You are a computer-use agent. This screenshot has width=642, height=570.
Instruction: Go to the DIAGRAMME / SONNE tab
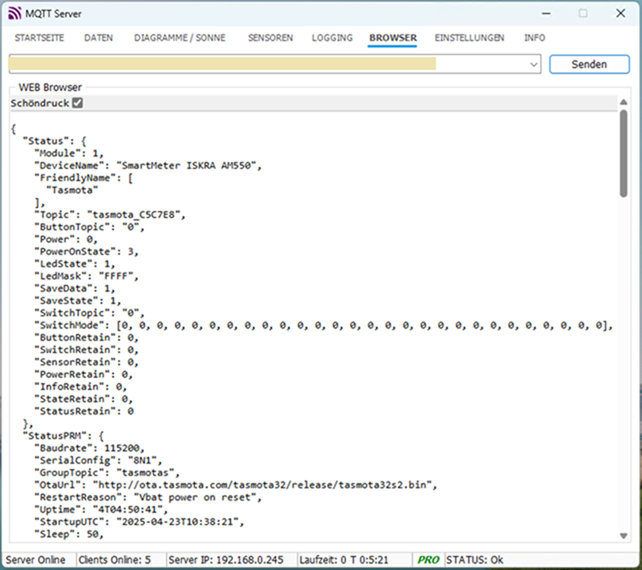pyautogui.click(x=180, y=38)
